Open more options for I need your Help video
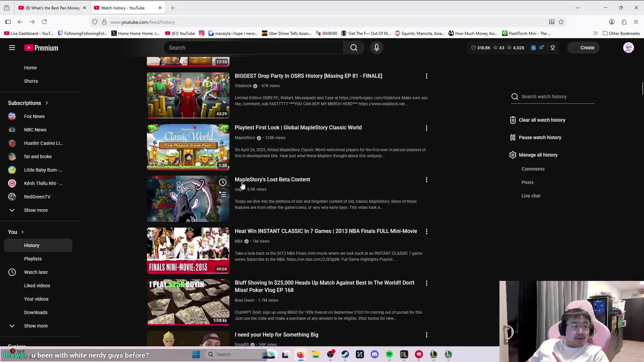This screenshot has height=362, width=644. tap(426, 335)
